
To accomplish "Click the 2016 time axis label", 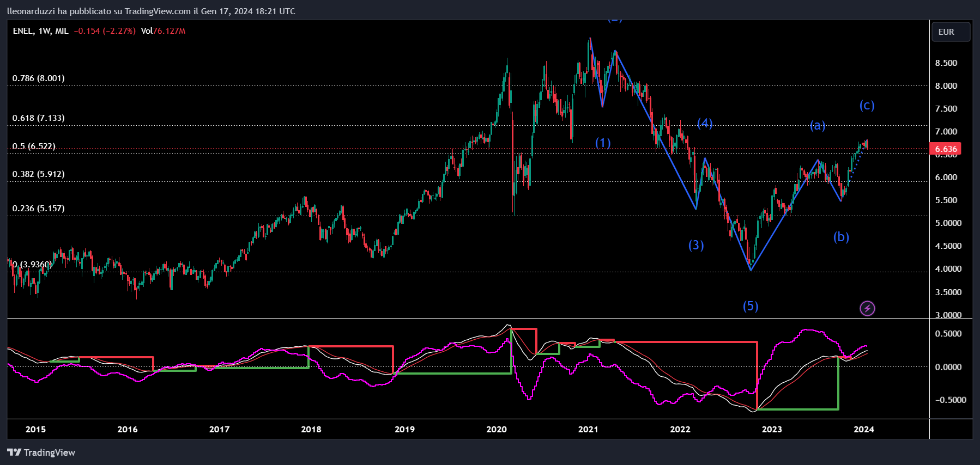I will pos(128,429).
